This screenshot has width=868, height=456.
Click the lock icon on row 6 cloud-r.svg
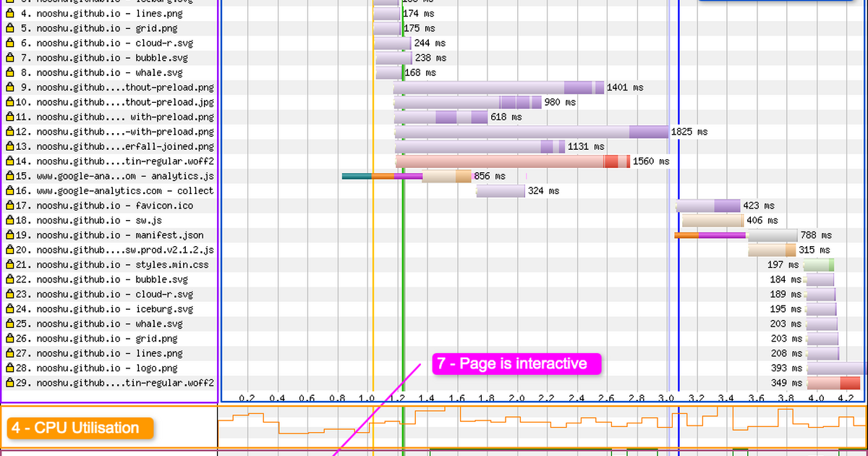click(10, 43)
